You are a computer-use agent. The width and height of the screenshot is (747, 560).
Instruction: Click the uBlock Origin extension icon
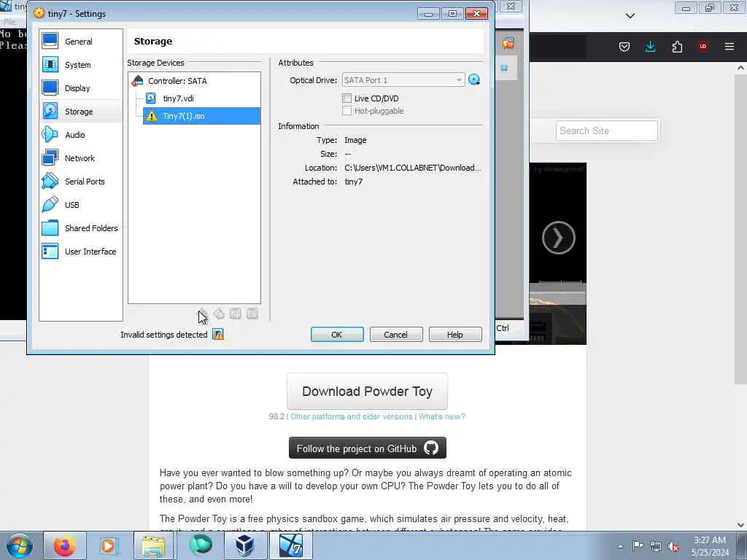pyautogui.click(x=703, y=47)
